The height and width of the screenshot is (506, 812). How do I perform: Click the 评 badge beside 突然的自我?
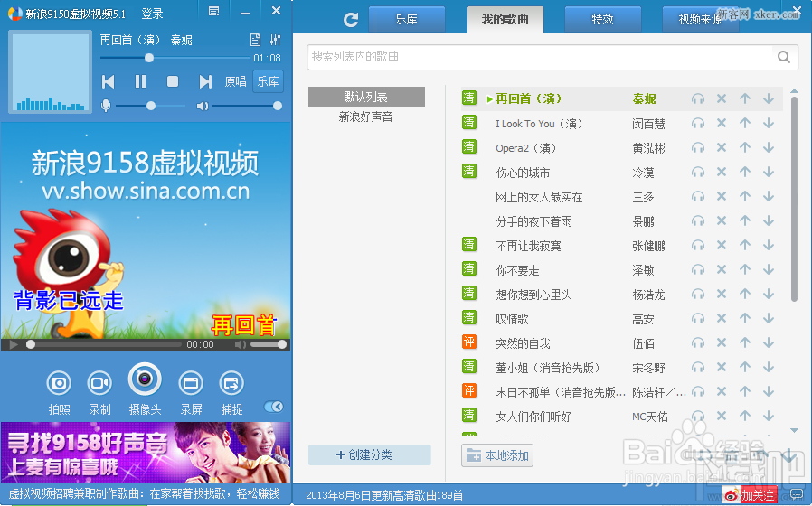468,342
